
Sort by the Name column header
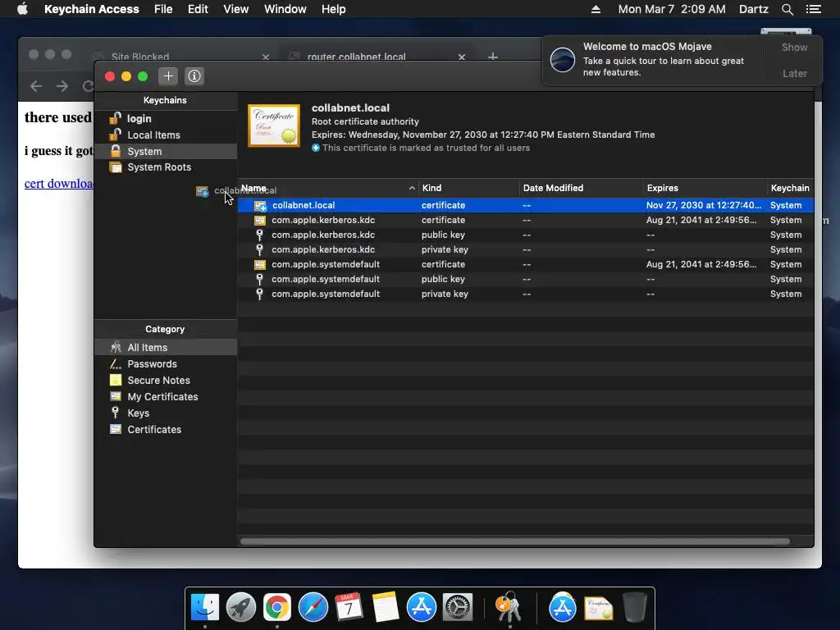coord(328,188)
